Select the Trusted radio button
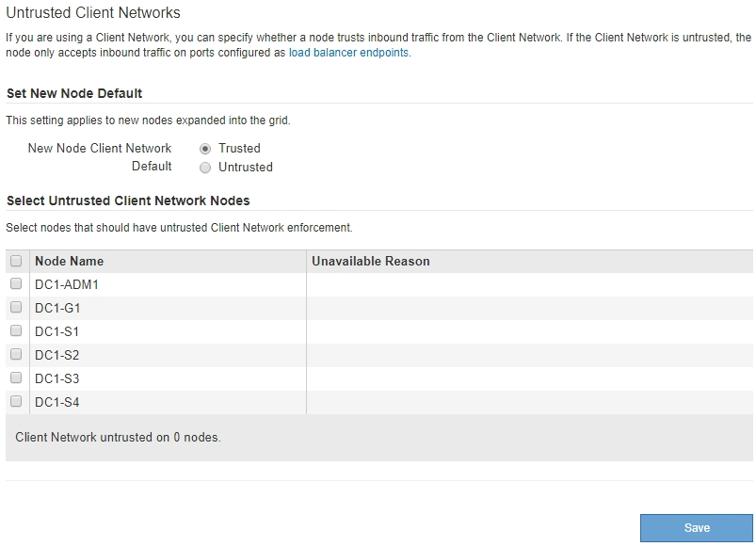The height and width of the screenshot is (546, 756). [205, 149]
